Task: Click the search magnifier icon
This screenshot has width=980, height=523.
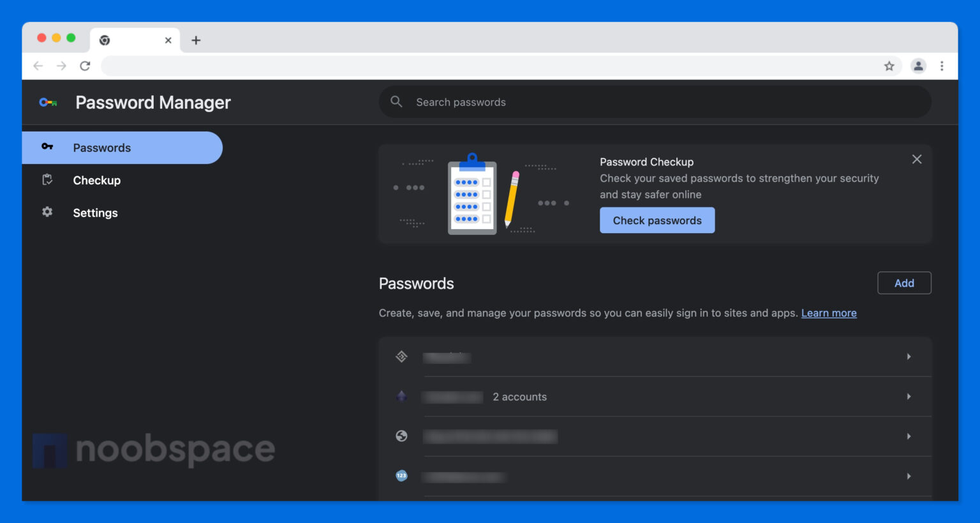Action: point(396,102)
